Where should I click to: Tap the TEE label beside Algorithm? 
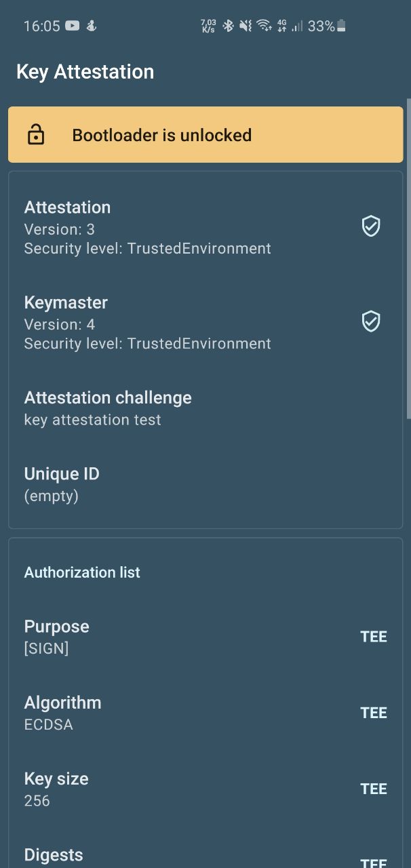point(374,713)
